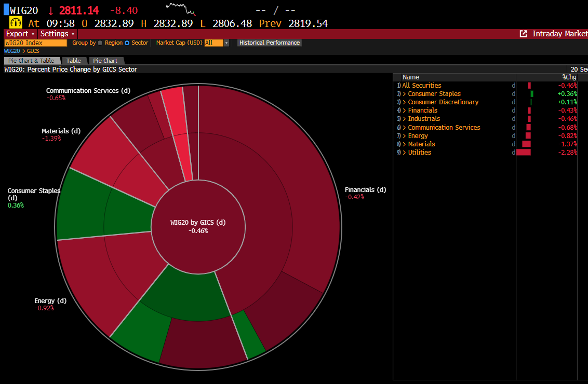
Task: Click the green bar for Consumer Staples row
Action: click(x=532, y=94)
